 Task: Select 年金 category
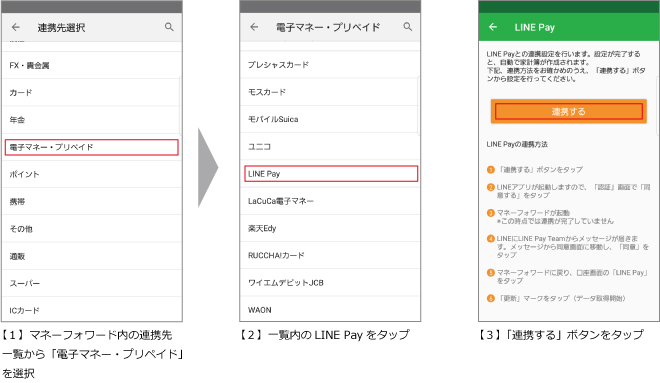[92, 120]
